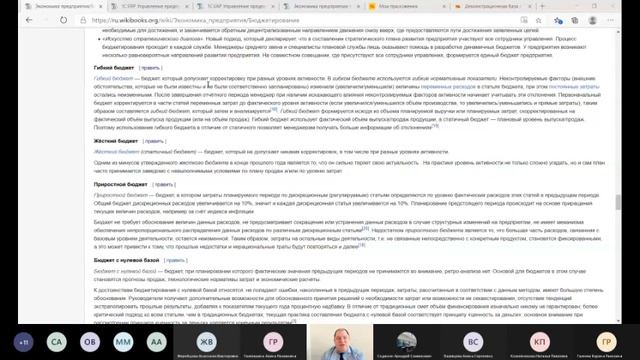
Task: Click the Бюджет с нулевой базой heading
Action: (x=127, y=260)
